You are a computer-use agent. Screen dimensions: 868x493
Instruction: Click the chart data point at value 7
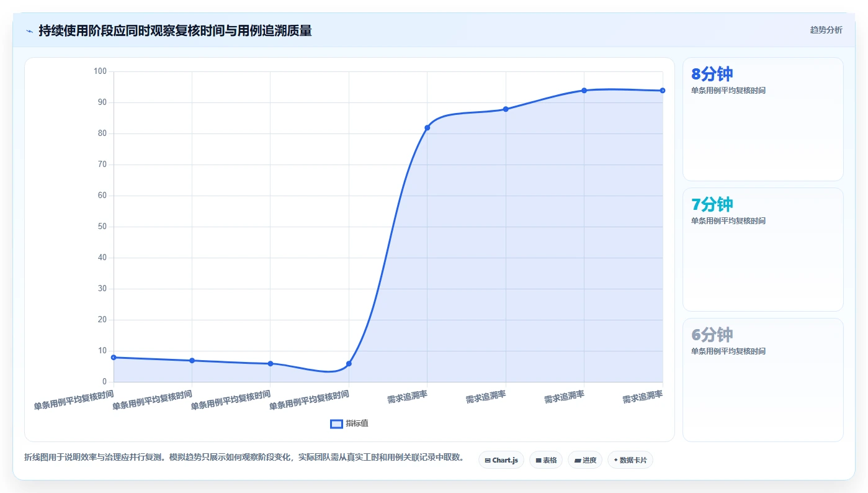point(192,360)
